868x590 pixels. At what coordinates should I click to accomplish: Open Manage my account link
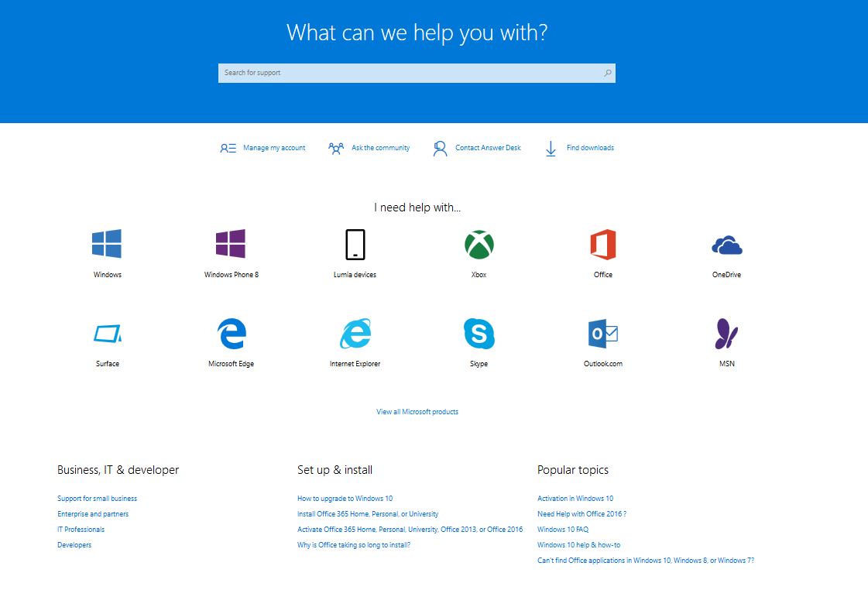274,148
